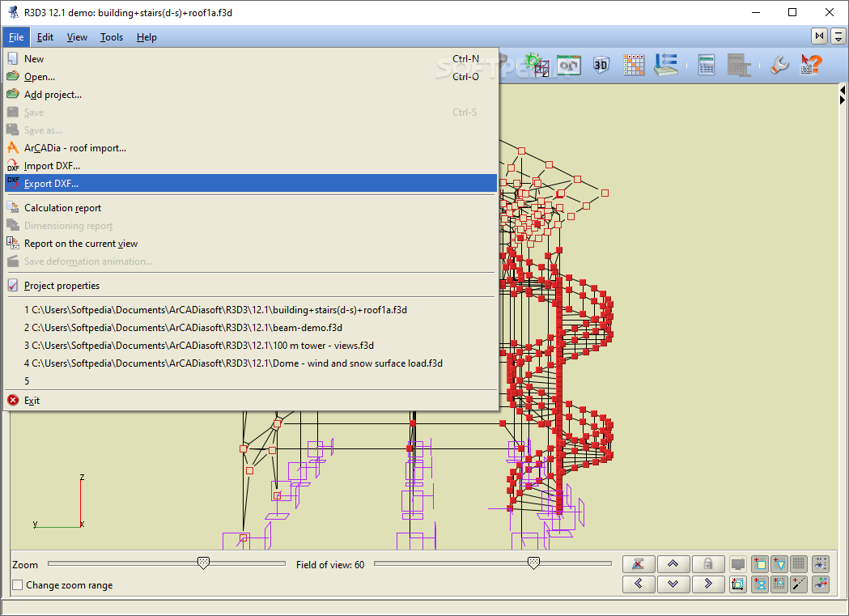
Task: Click the Field of view: 60 label
Action: tap(330, 564)
